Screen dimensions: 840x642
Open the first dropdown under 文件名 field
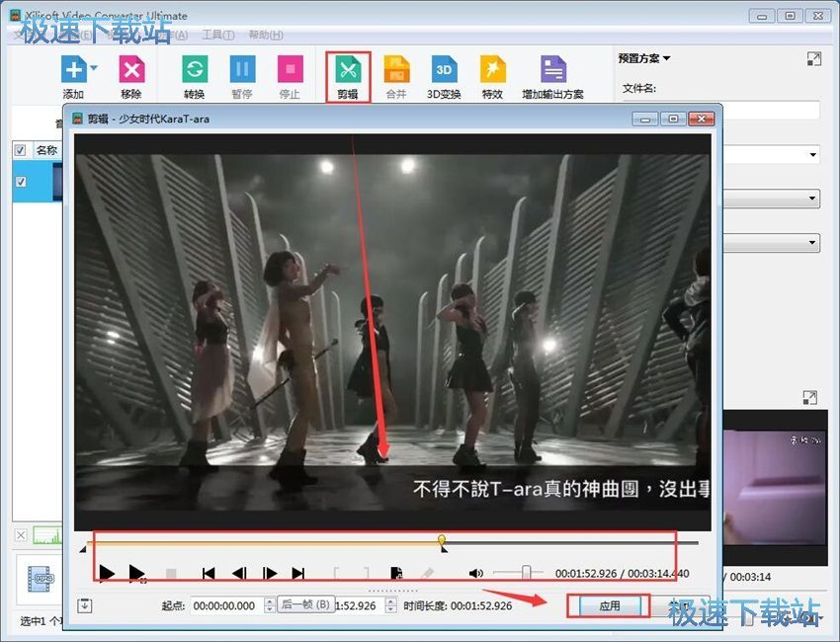coord(812,155)
